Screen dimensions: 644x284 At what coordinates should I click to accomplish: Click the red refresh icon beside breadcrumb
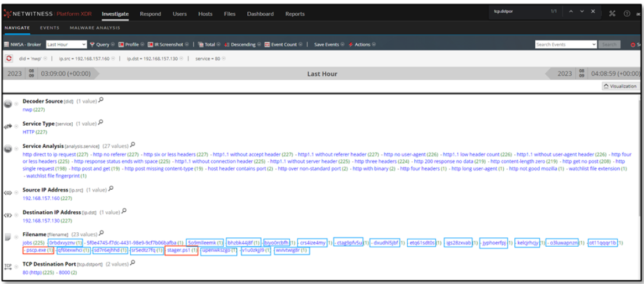click(x=9, y=58)
